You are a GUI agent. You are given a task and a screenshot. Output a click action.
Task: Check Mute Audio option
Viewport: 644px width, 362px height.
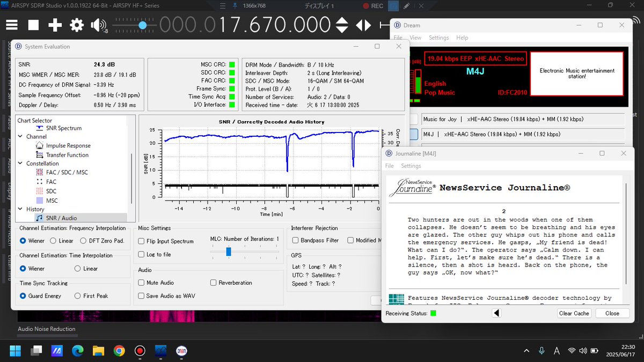[x=142, y=283]
